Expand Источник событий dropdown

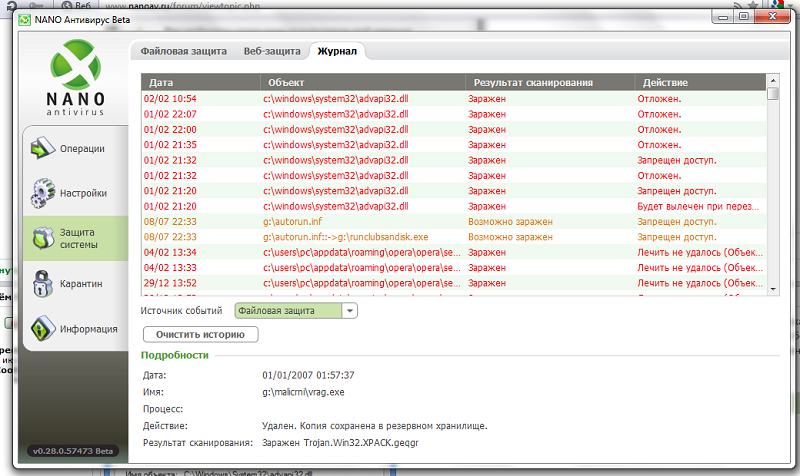tap(349, 311)
